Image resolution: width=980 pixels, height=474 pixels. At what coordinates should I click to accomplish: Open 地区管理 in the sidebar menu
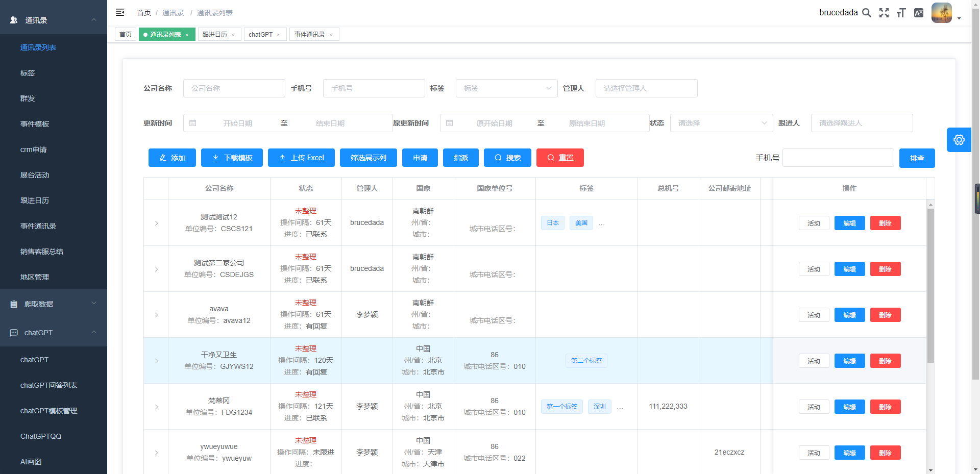[54, 277]
